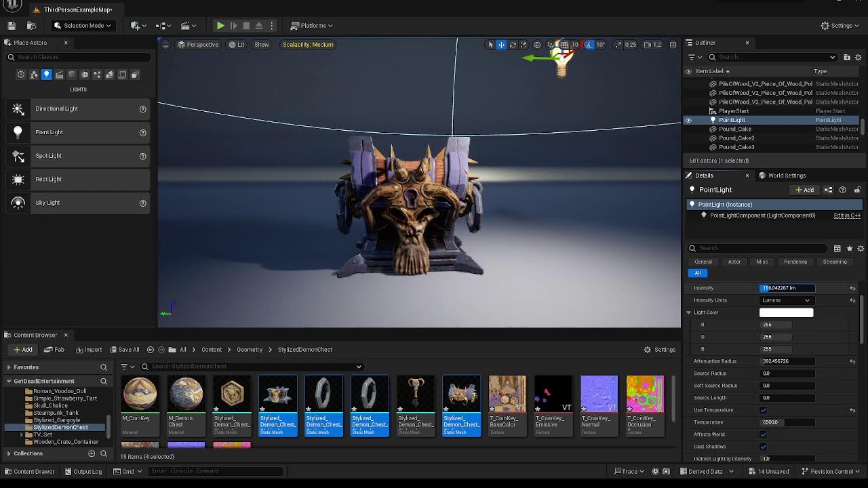The height and width of the screenshot is (488, 868).
Task: Open the play options three-dot menu
Action: (271, 26)
